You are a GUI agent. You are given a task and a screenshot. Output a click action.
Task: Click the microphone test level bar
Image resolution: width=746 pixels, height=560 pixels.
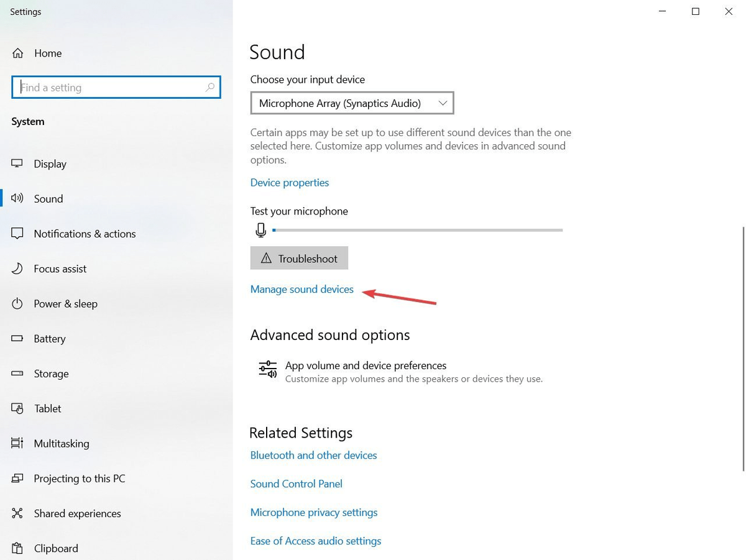tap(417, 230)
